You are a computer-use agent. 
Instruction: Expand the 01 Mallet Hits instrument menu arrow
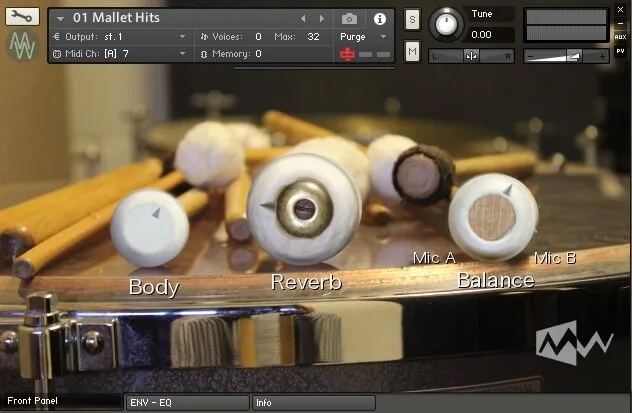point(60,19)
